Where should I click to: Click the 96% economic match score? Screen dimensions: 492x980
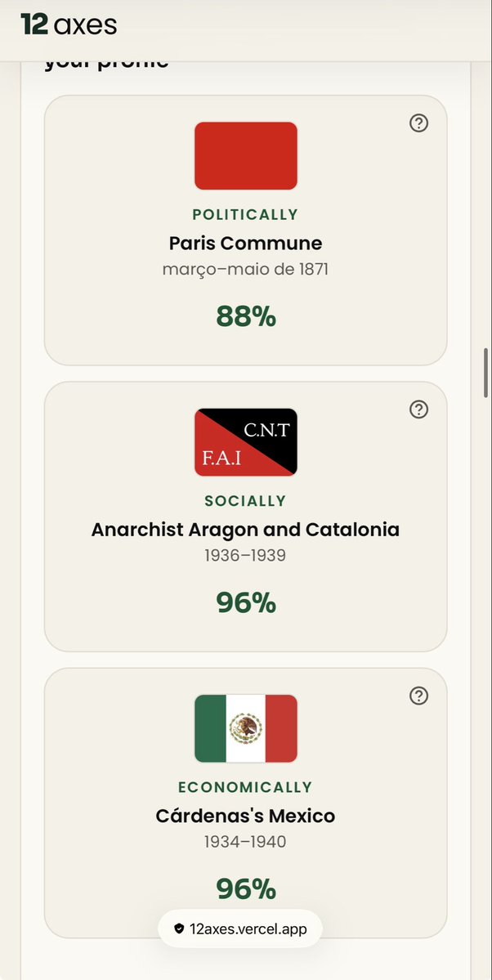[x=246, y=888]
